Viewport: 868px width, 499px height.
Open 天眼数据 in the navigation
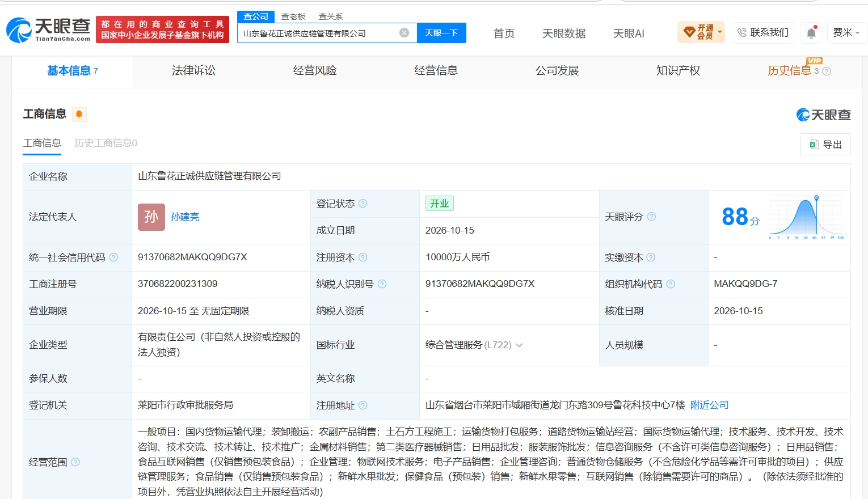(x=564, y=33)
